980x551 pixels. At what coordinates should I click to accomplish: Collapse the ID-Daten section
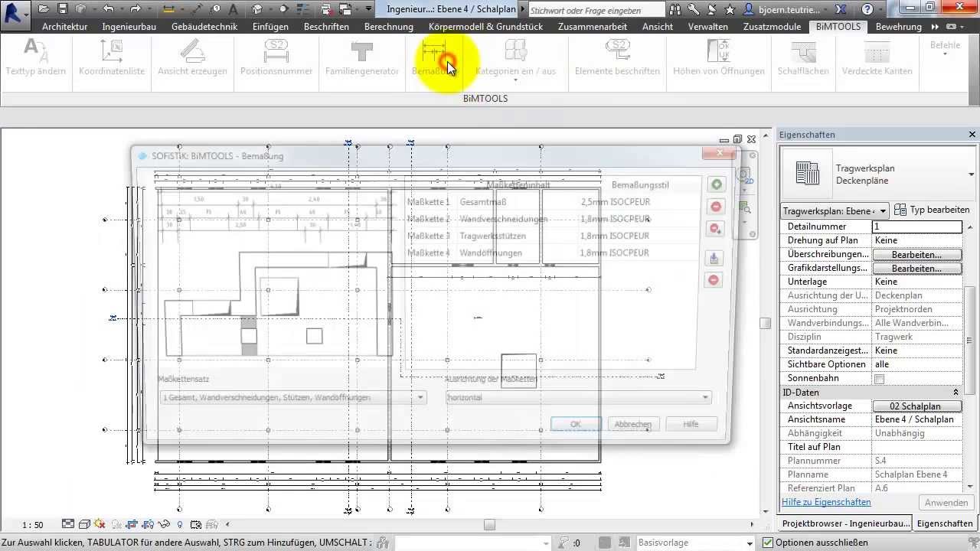[x=955, y=393]
